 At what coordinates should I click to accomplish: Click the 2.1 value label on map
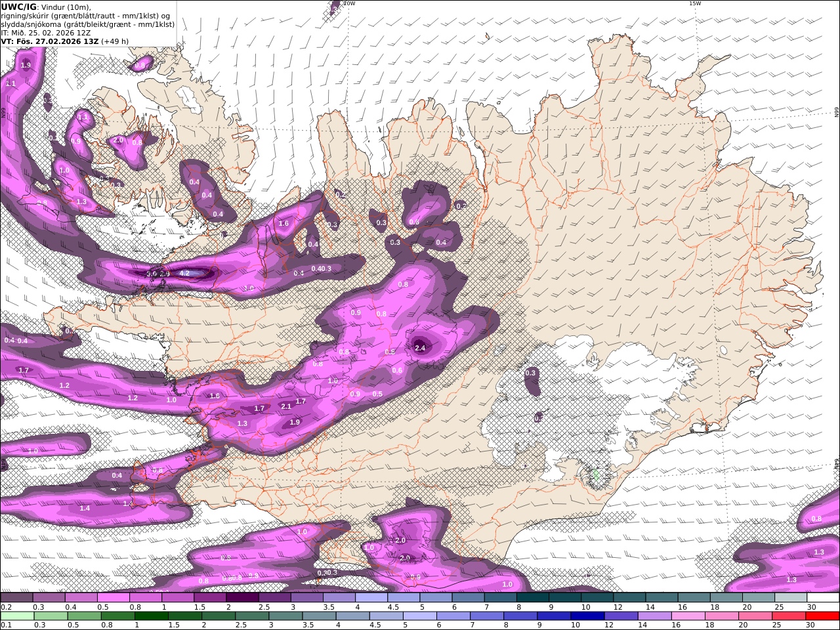coord(286,406)
